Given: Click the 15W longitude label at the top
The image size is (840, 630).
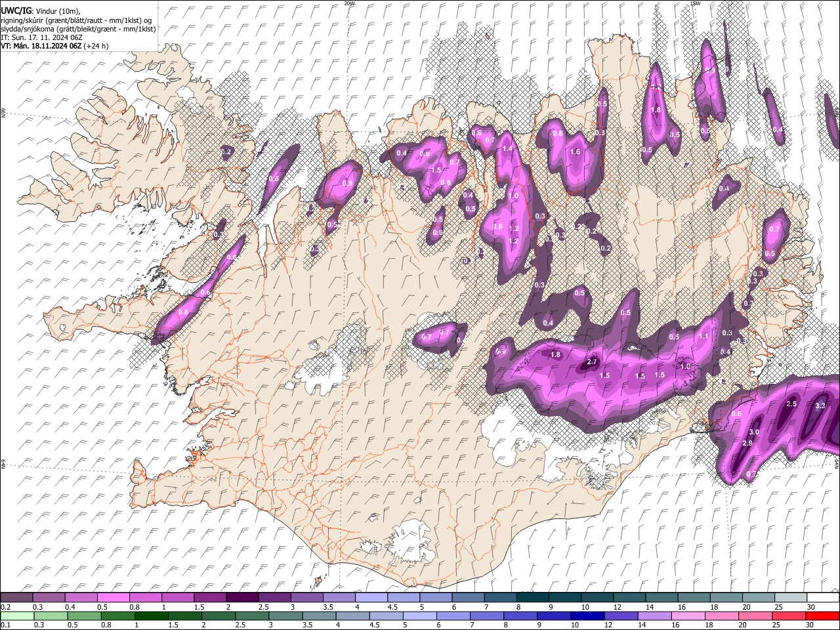Looking at the screenshot, I should click(696, 3).
